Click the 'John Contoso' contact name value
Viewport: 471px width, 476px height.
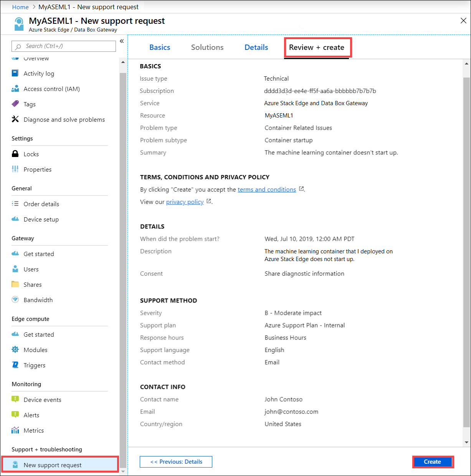(x=284, y=399)
